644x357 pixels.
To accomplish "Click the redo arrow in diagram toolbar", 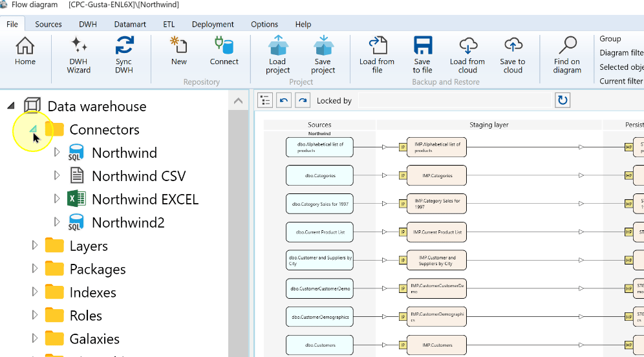I will point(303,100).
